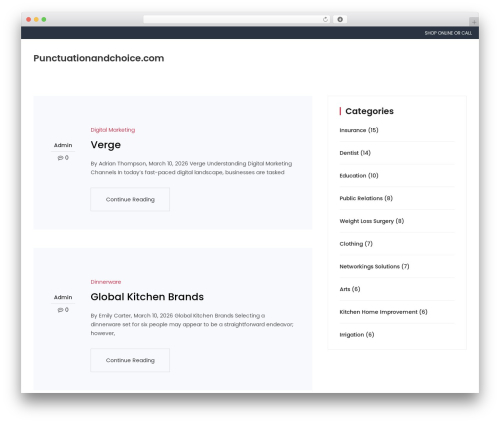Select the Dentist (14) category

click(x=355, y=153)
